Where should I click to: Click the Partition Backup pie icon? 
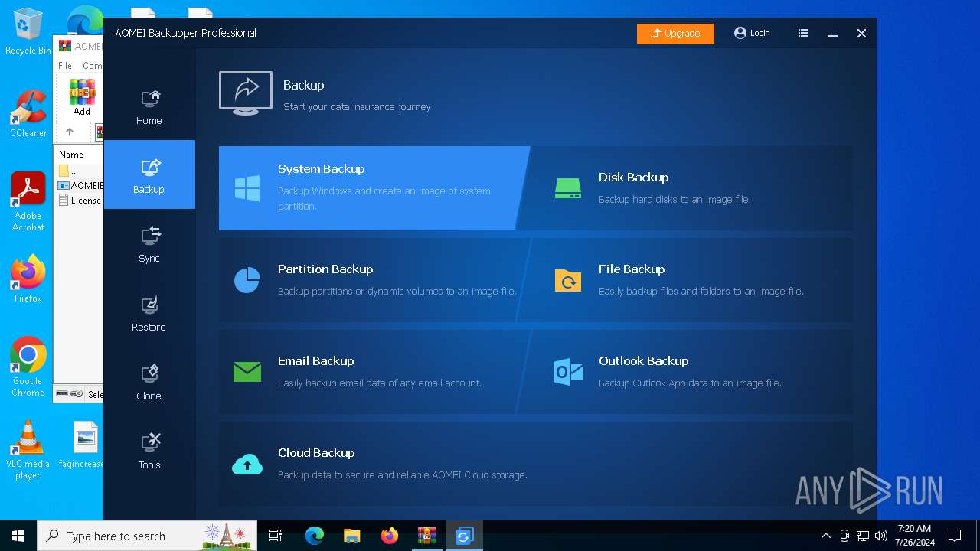click(247, 280)
